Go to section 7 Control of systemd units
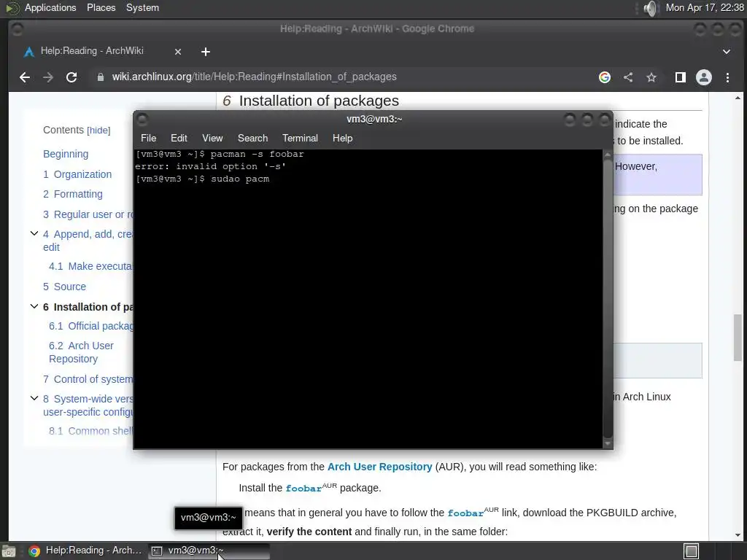The image size is (747, 560). [x=88, y=379]
